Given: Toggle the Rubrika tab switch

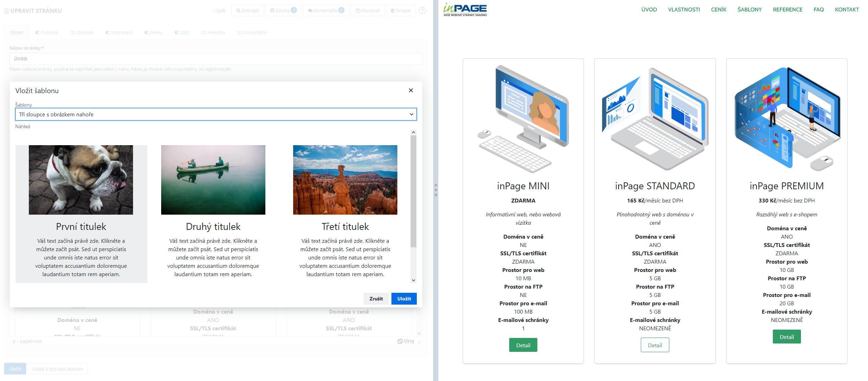Looking at the screenshot, I should click(38, 33).
